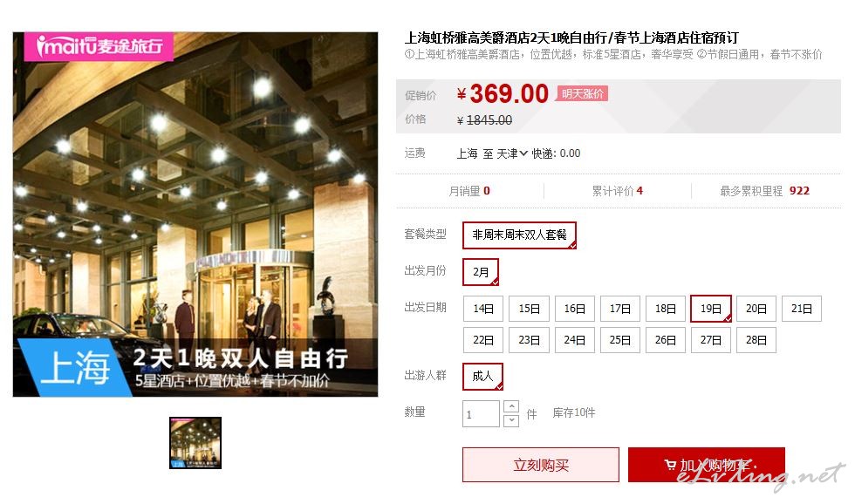855x504 pixels.
Task: Select the 14日 departure date
Action: click(x=483, y=309)
